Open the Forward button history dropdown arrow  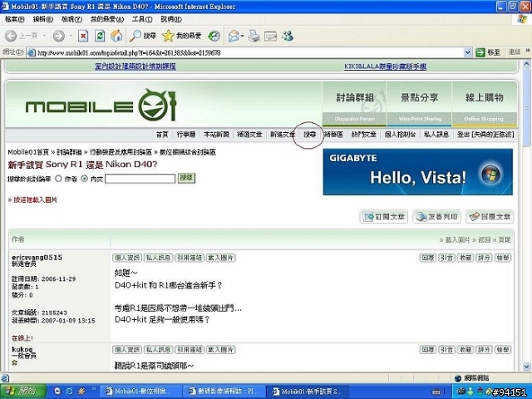[x=71, y=36]
